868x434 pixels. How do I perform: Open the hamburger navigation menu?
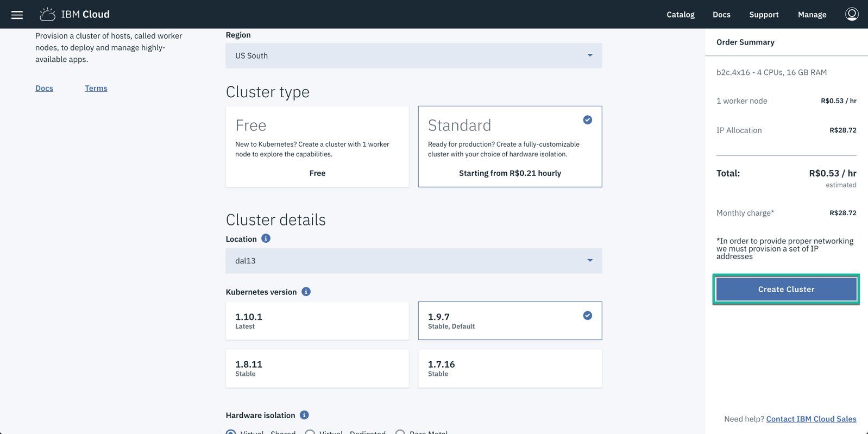point(17,15)
